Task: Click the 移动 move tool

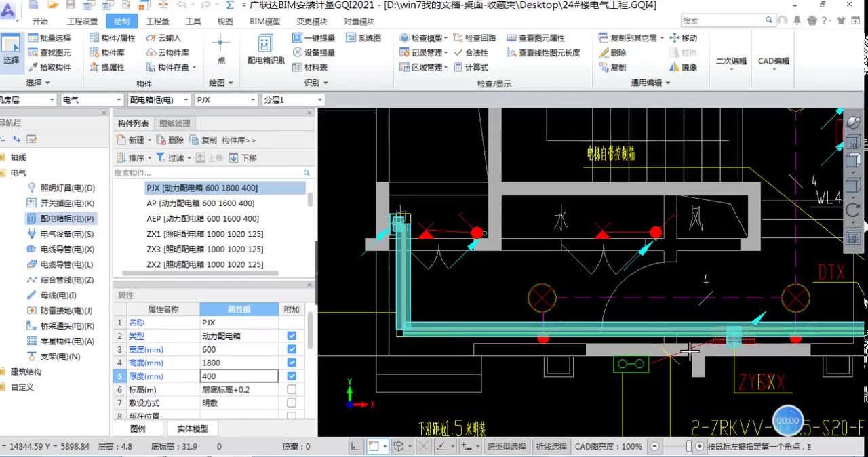Action: (x=683, y=38)
